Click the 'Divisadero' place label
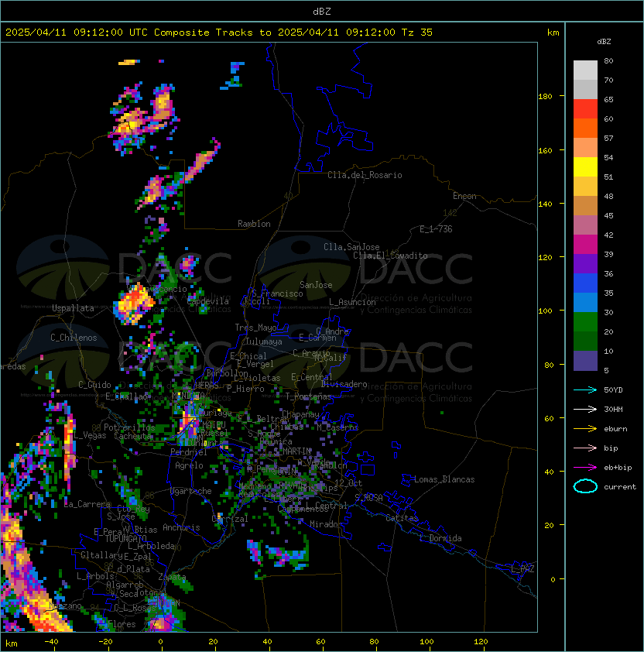 coord(344,384)
